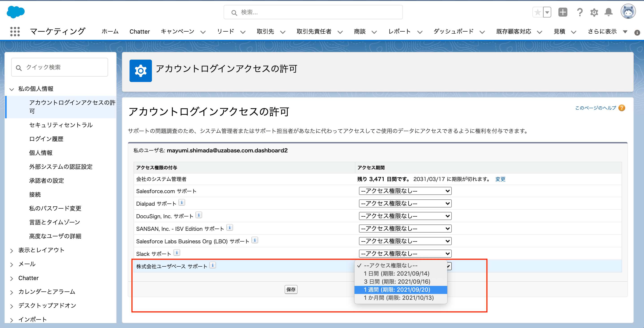Open the Chatter navigation tab
The width and height of the screenshot is (644, 328).
click(140, 32)
